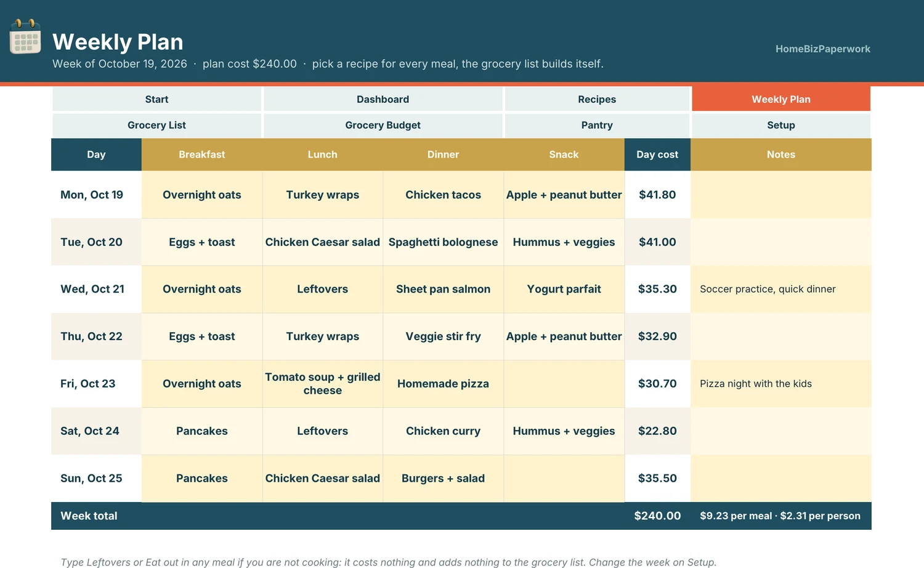Select Saturday's dinner Chicken curry
The image size is (924, 568).
(444, 431)
